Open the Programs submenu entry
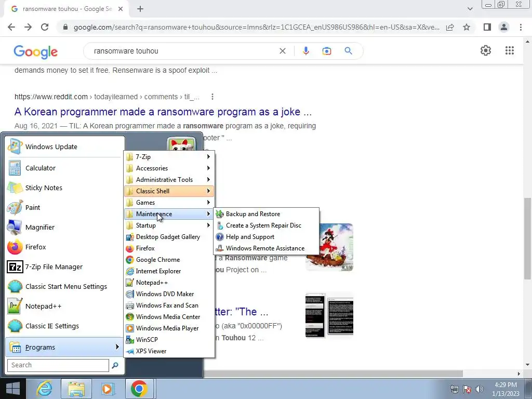The width and height of the screenshot is (532, 399). (64, 347)
